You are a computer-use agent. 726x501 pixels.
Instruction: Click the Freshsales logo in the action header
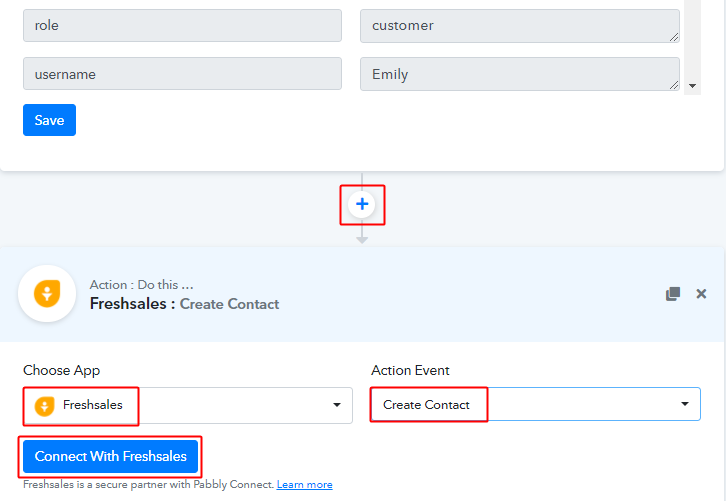tap(47, 294)
